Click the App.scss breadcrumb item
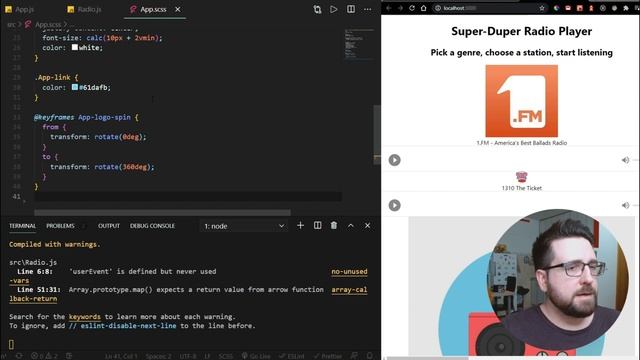 (x=43, y=24)
